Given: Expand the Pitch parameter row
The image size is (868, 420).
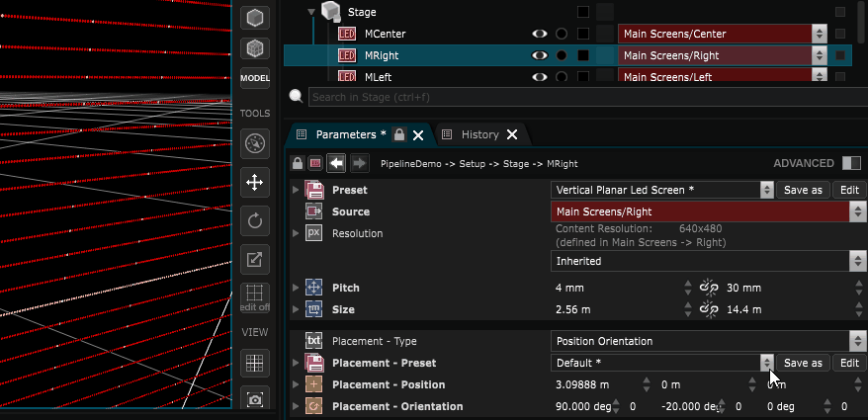Looking at the screenshot, I should pos(295,288).
